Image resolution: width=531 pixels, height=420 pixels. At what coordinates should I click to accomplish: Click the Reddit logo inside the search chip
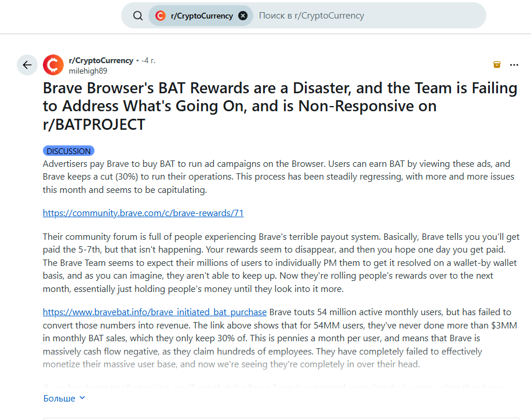tap(160, 16)
